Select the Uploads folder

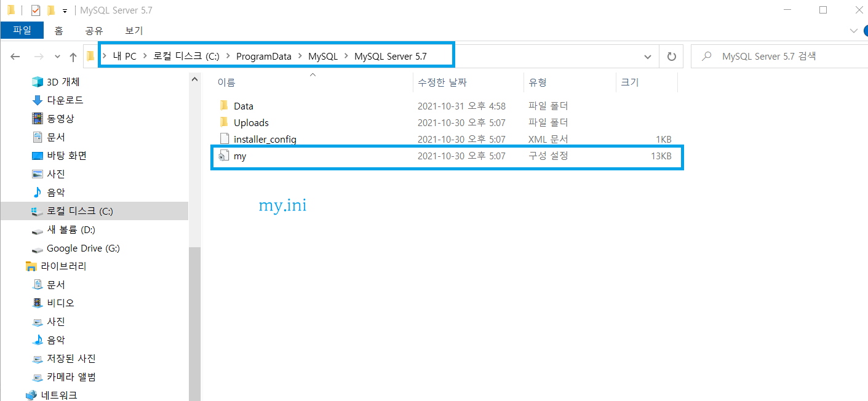point(251,123)
